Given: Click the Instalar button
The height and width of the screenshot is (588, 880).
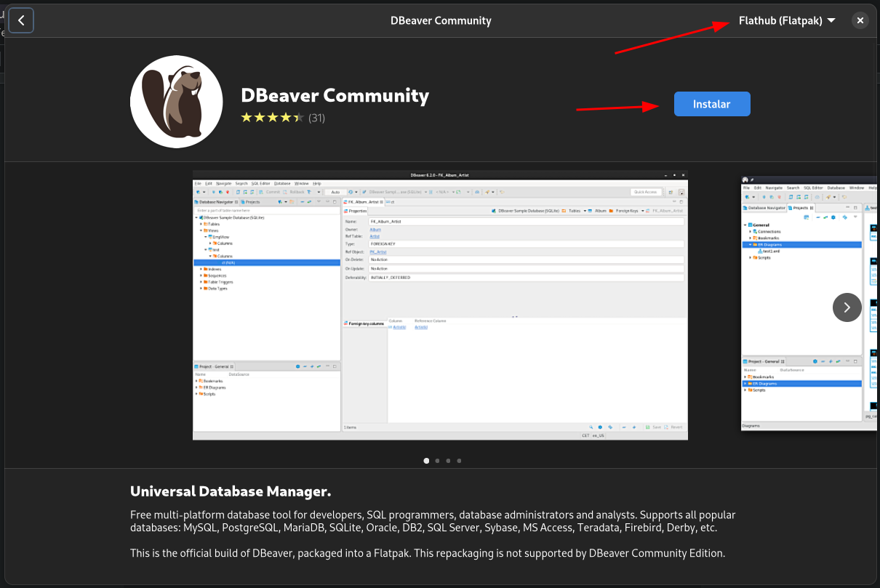Looking at the screenshot, I should [712, 104].
